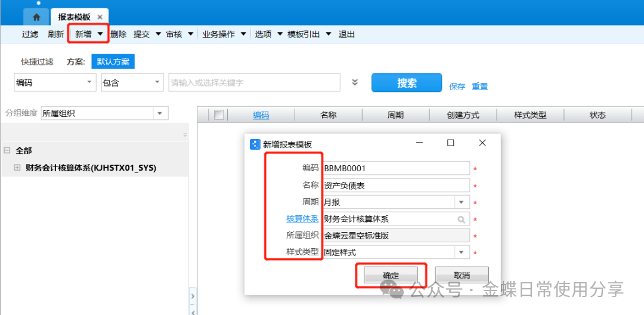Expand the 财务会计核算体系 tree node

17,168
